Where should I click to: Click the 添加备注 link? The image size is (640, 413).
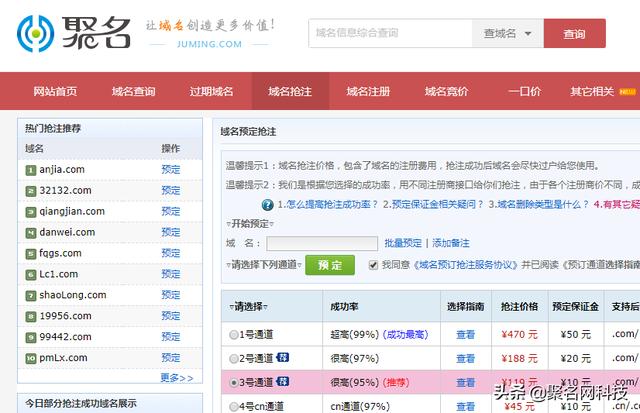451,243
